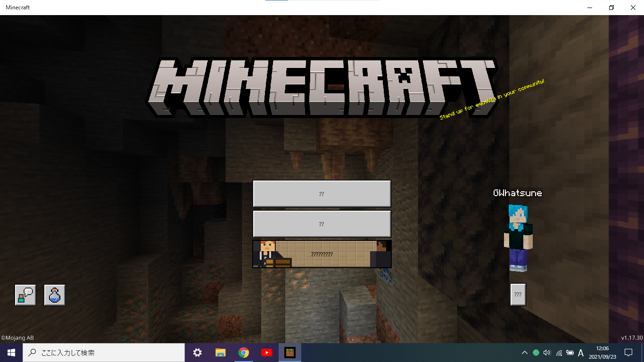This screenshot has height=362, width=644.
Task: Click the second grey '??' menu button
Action: [322, 224]
